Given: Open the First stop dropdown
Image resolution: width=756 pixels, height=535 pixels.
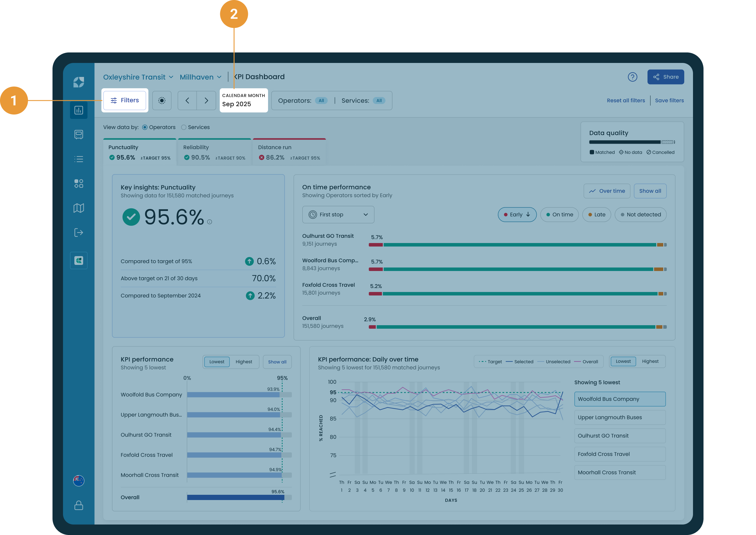Looking at the screenshot, I should [338, 214].
